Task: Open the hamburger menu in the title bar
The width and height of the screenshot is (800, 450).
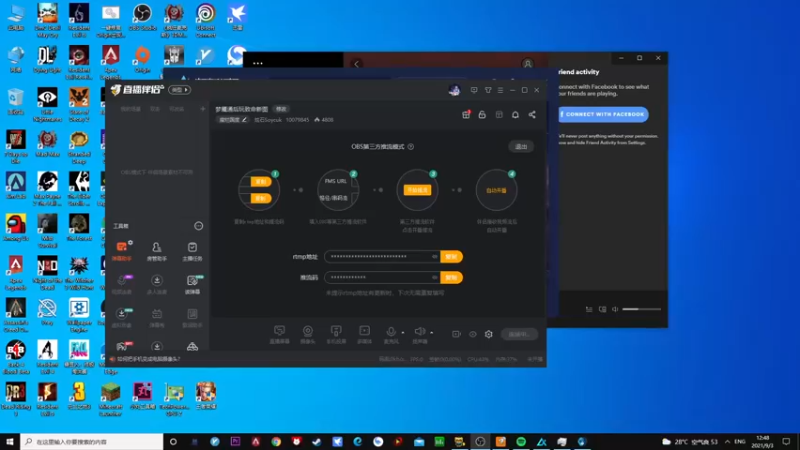Action: click(x=501, y=90)
